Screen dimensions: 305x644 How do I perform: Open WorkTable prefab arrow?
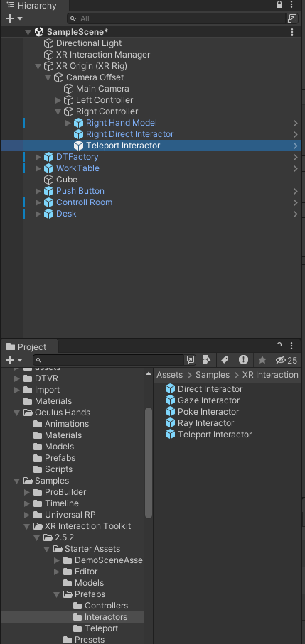tap(296, 168)
